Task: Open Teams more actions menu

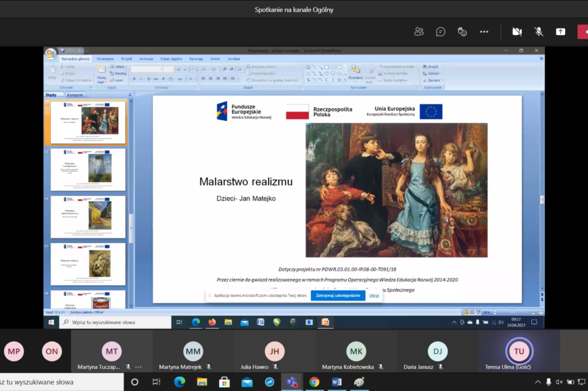Action: pyautogui.click(x=484, y=32)
